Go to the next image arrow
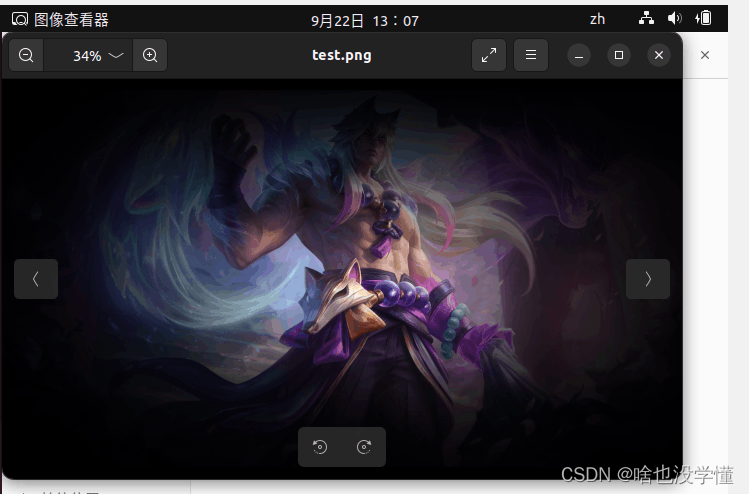The image size is (749, 494). tap(648, 279)
